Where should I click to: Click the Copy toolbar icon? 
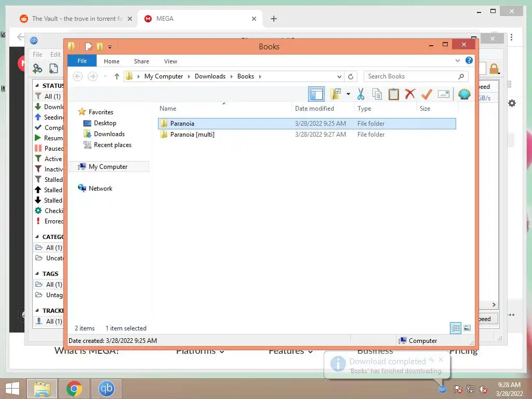click(x=377, y=94)
